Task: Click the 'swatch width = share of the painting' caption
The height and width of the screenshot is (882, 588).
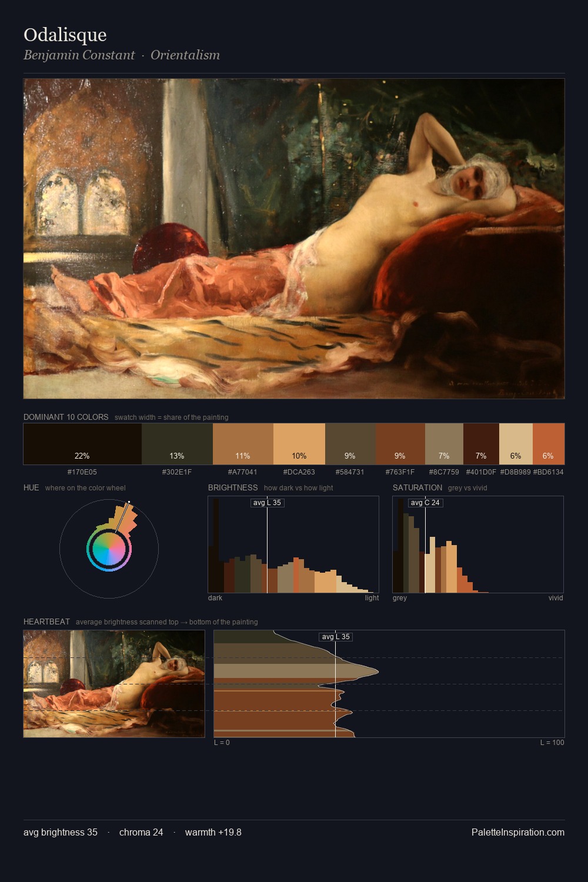Action: pos(172,417)
